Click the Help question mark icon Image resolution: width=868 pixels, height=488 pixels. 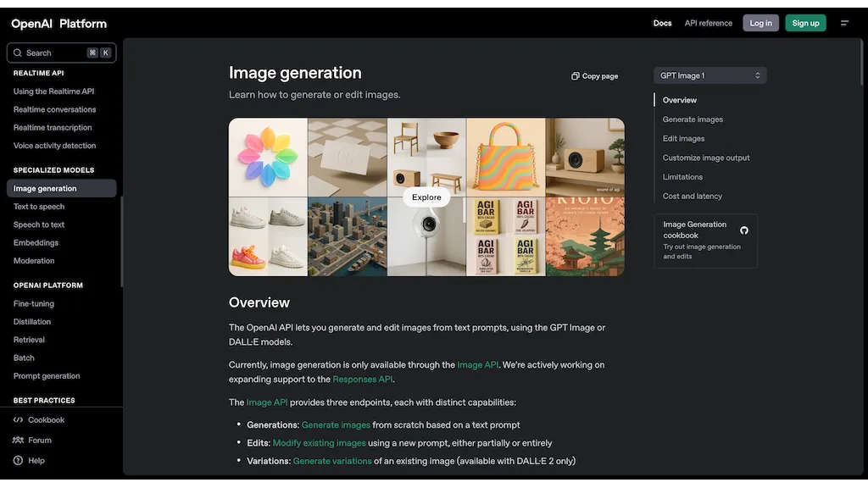[19, 460]
